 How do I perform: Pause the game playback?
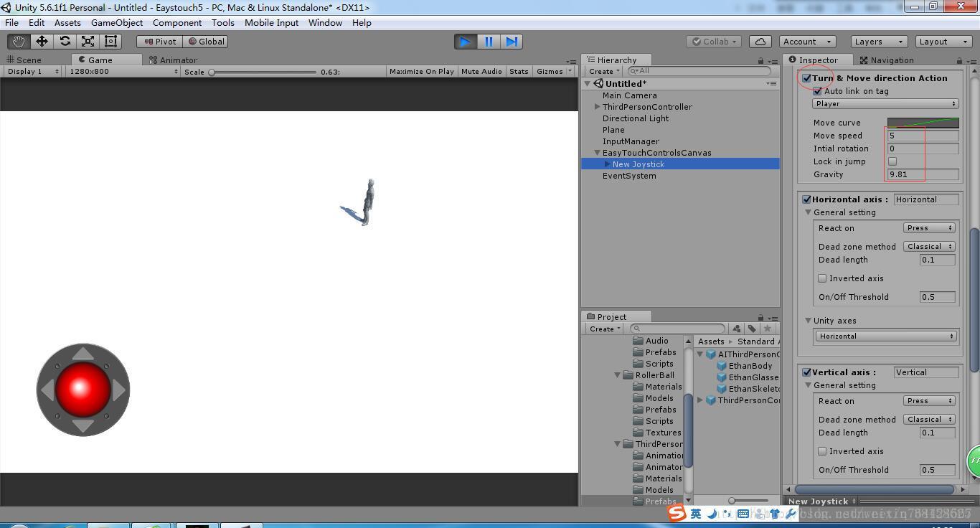(x=489, y=42)
